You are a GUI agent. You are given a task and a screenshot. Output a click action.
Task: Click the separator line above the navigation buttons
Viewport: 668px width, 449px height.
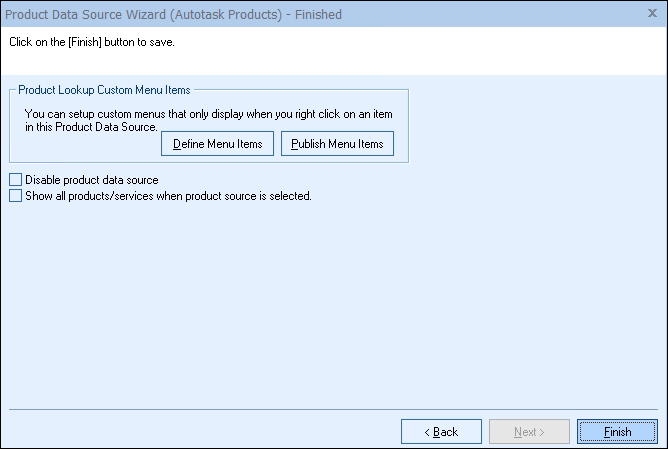click(333, 410)
